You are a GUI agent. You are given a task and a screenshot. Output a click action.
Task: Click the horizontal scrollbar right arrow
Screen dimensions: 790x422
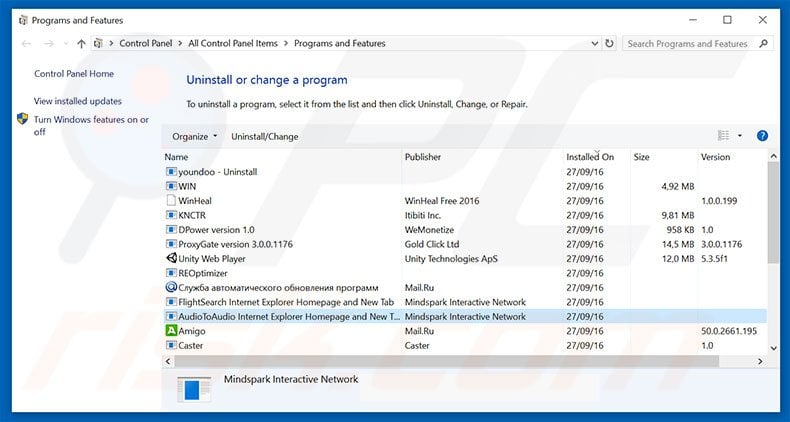click(x=761, y=361)
